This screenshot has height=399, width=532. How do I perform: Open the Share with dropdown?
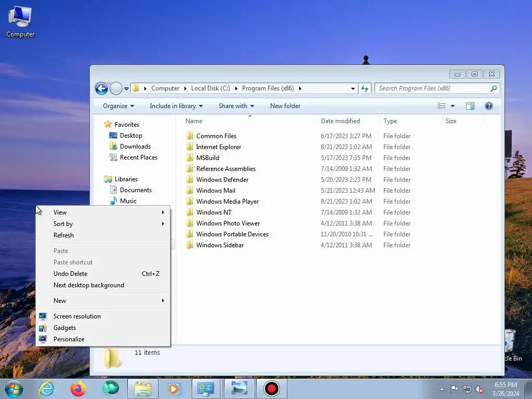click(236, 106)
